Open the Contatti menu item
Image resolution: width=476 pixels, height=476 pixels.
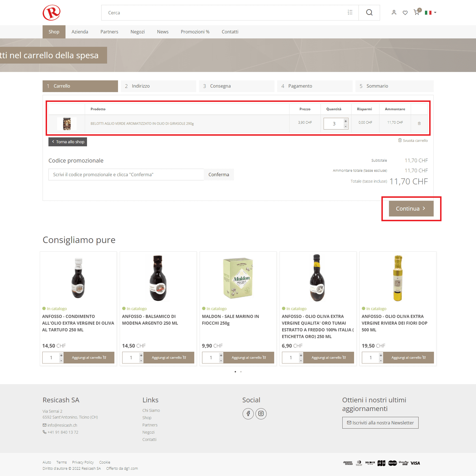click(230, 32)
